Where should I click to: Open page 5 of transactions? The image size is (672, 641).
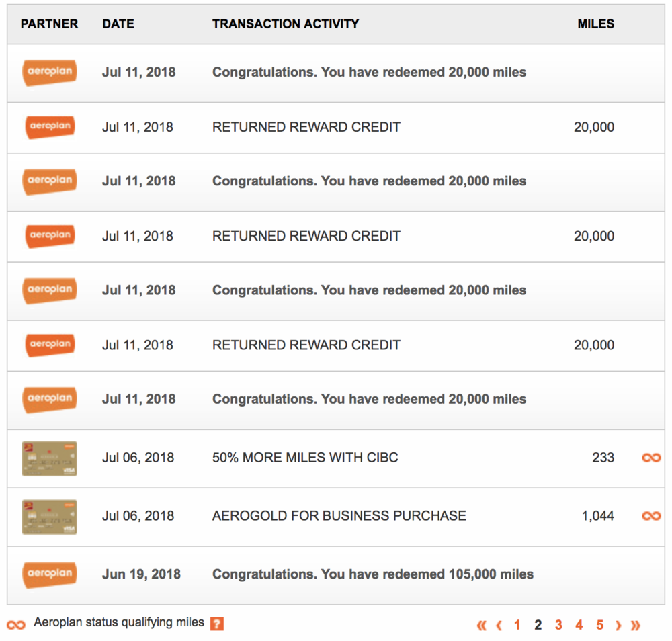click(599, 625)
